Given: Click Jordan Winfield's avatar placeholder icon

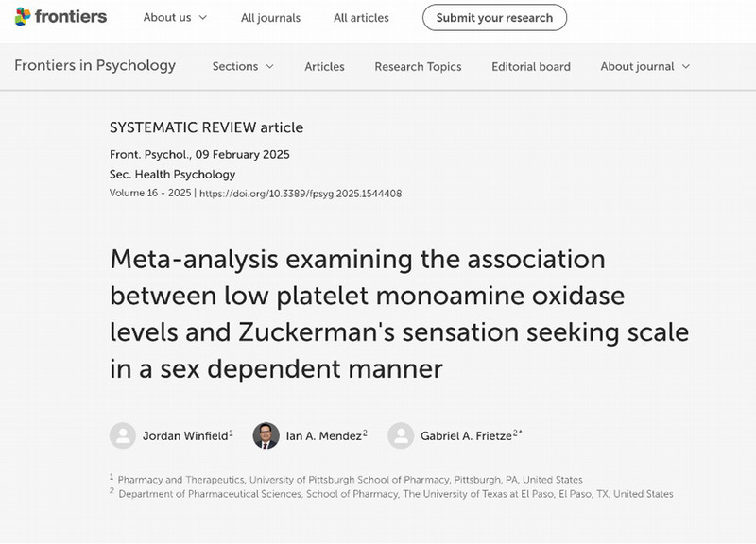Looking at the screenshot, I should [x=122, y=435].
